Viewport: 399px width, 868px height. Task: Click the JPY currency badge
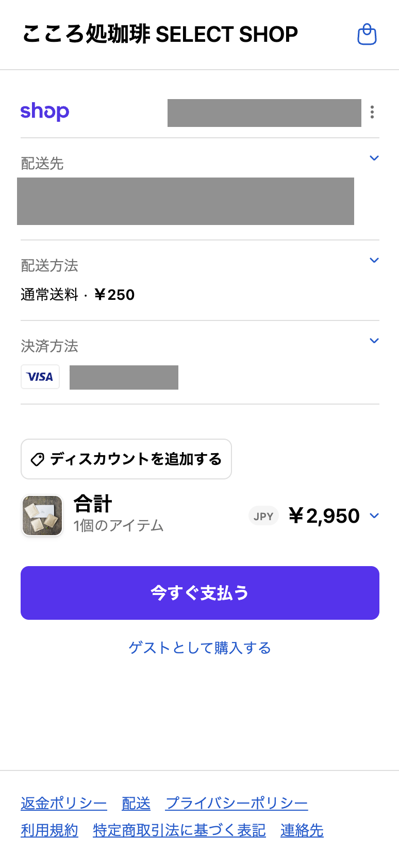click(x=263, y=516)
